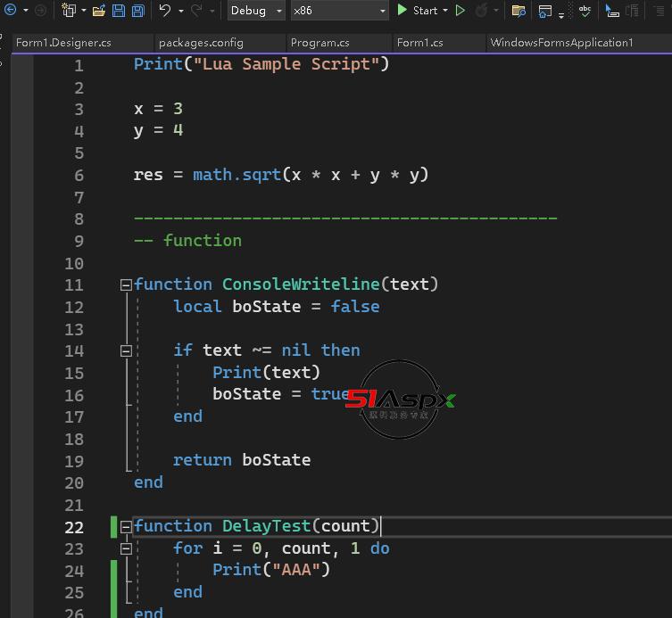
Task: Save the current file
Action: (119, 11)
